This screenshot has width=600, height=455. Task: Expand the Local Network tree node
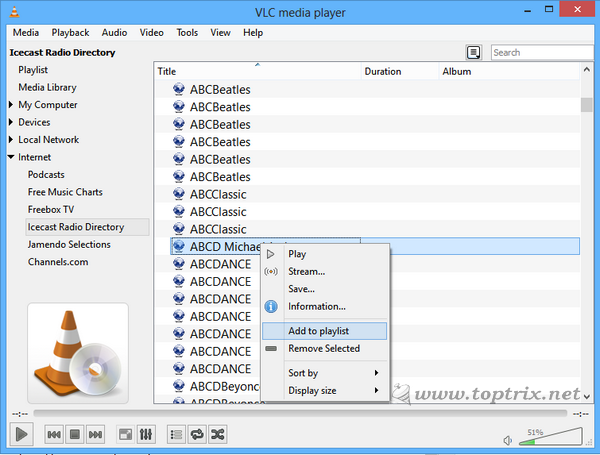click(11, 140)
